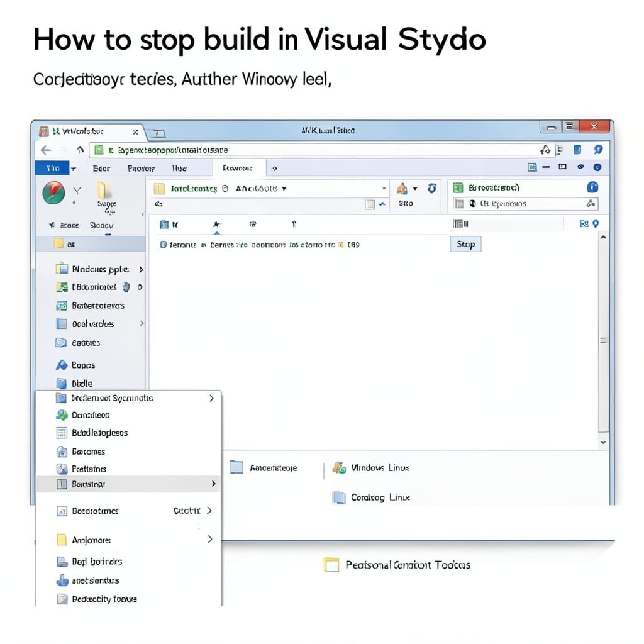Open dropdown arrow next to Stto icon

415,189
